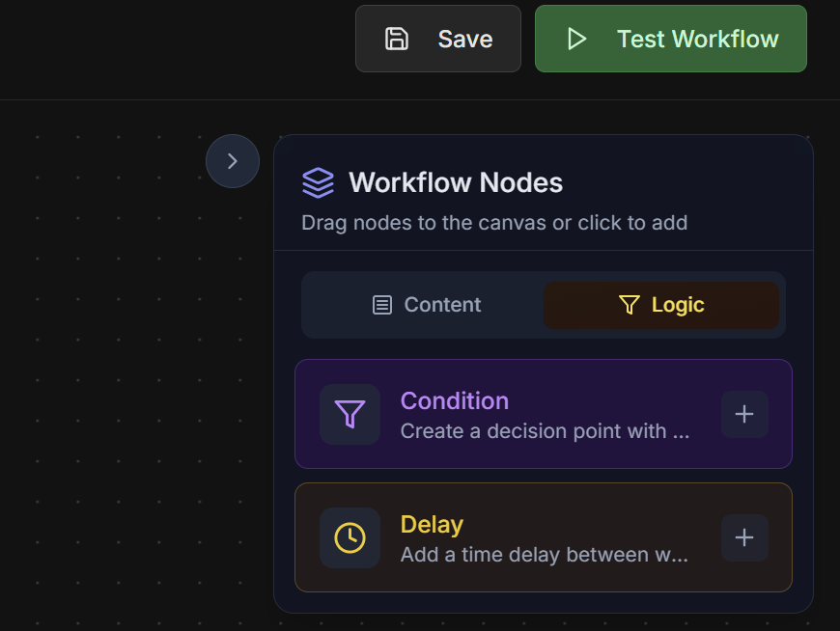
Task: Click the Save button
Action: (x=437, y=39)
